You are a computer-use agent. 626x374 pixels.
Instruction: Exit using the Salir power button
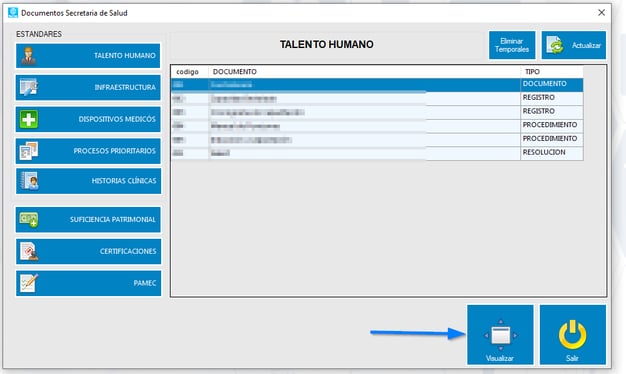click(573, 335)
